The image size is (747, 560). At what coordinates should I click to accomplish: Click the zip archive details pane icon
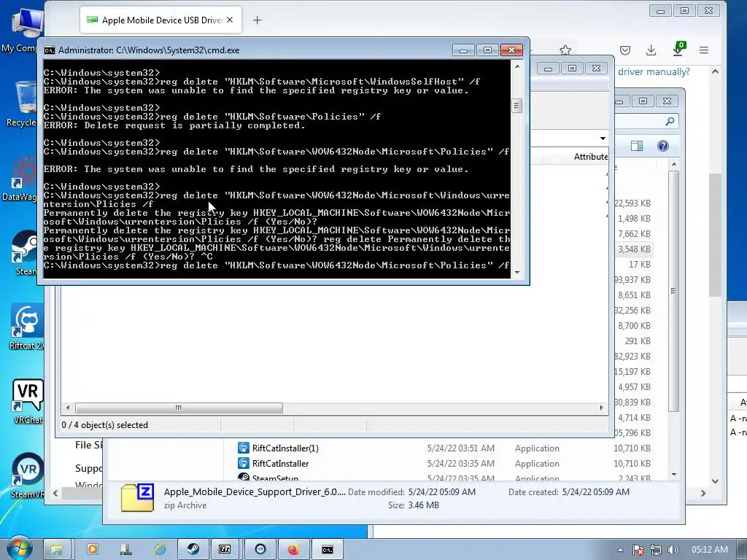pos(137,497)
